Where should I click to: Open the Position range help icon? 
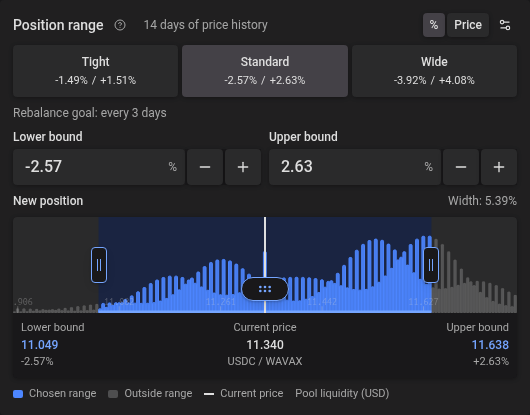(120, 25)
